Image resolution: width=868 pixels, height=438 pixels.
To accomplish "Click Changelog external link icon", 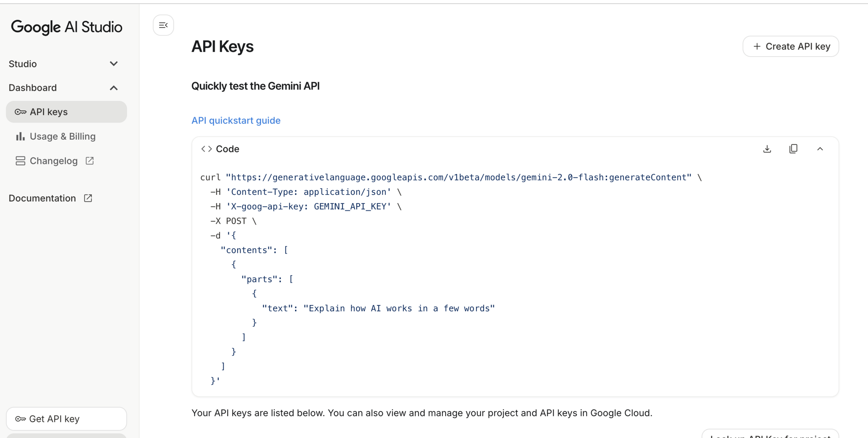I will click(90, 161).
